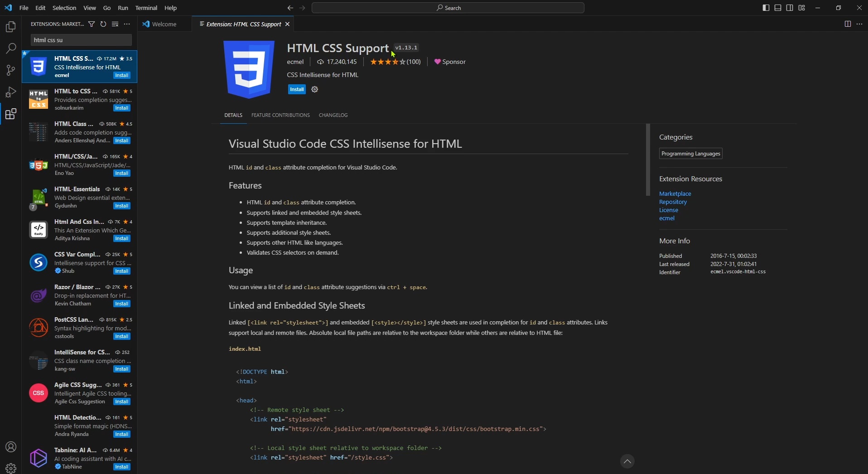This screenshot has height=474, width=868.
Task: Open the Run and Debug view
Action: (10, 92)
